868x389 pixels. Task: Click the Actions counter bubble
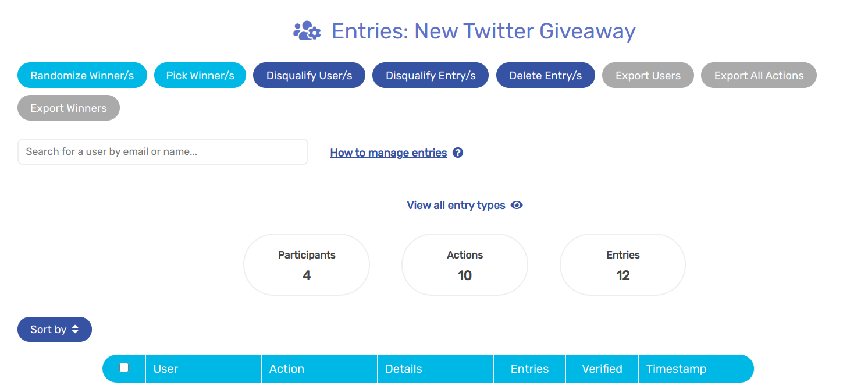(464, 264)
